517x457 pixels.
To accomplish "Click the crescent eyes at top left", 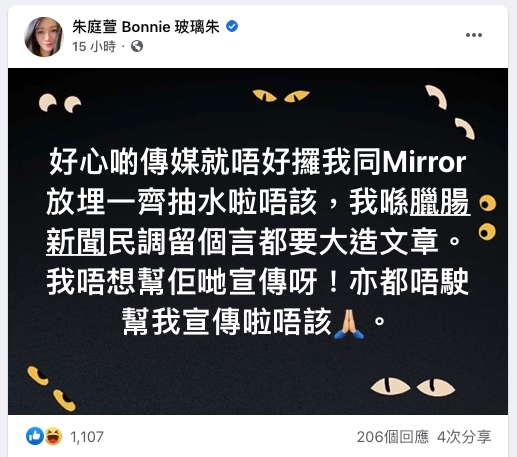I will pyautogui.click(x=60, y=103).
